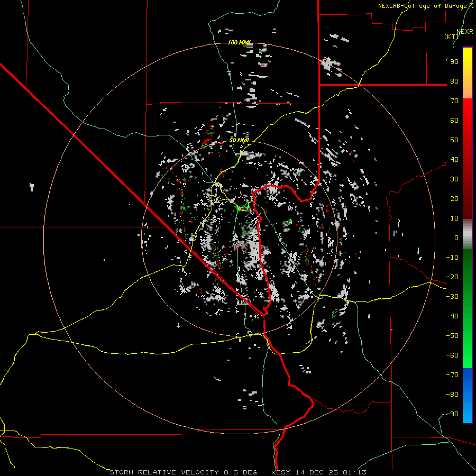Click the positive 50 scale label
This screenshot has width=476, height=476.
[454, 140]
